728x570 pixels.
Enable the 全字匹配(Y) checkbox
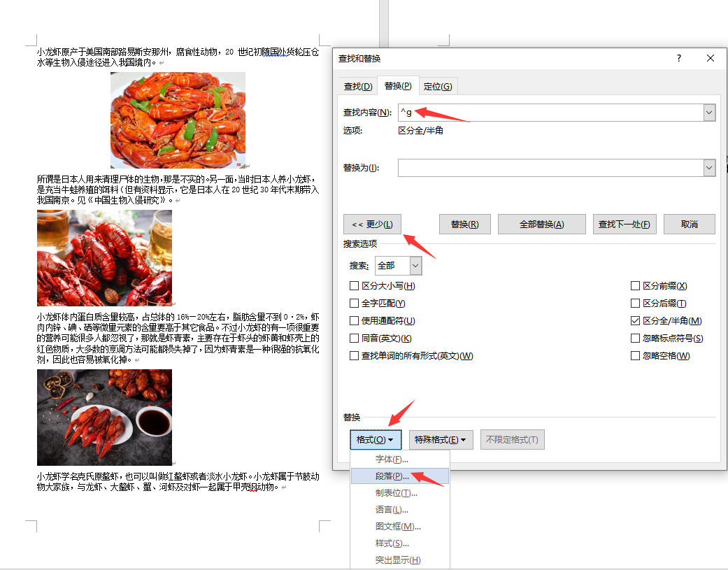[355, 304]
